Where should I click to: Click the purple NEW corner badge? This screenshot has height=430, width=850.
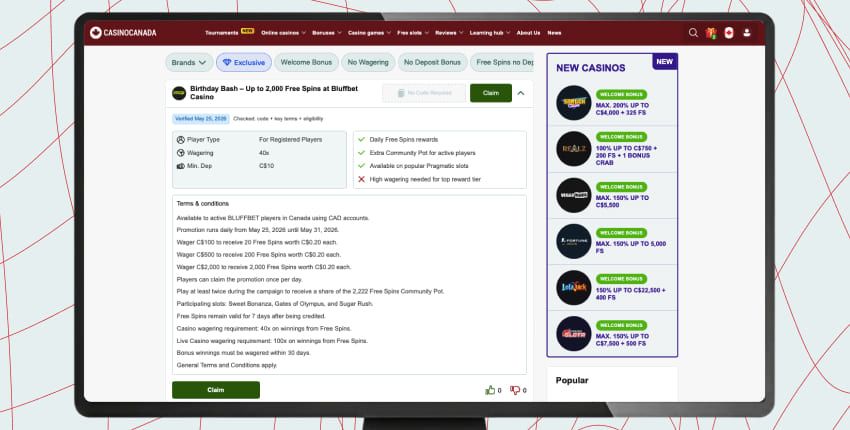pyautogui.click(x=665, y=61)
